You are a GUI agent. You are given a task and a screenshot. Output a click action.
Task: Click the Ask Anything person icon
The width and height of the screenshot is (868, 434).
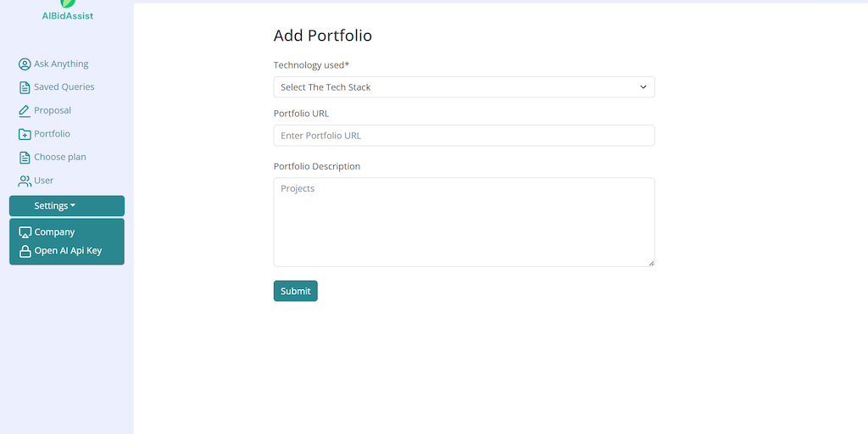[x=25, y=64]
